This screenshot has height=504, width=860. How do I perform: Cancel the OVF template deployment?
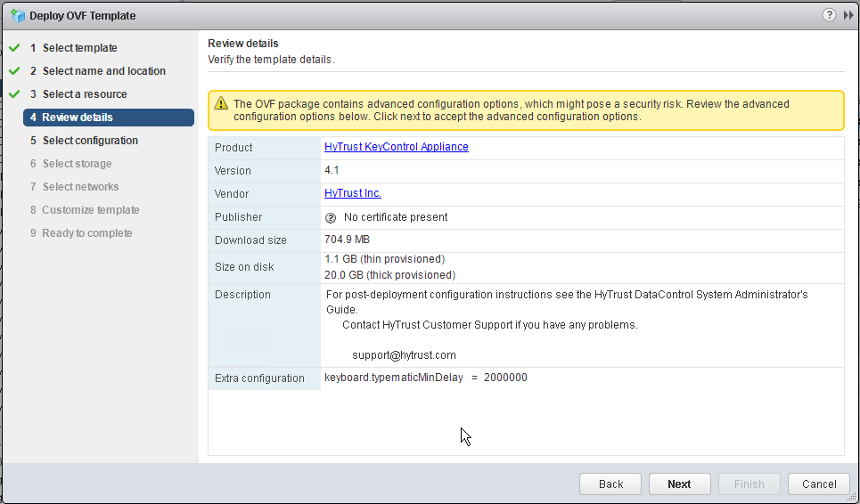[819, 484]
